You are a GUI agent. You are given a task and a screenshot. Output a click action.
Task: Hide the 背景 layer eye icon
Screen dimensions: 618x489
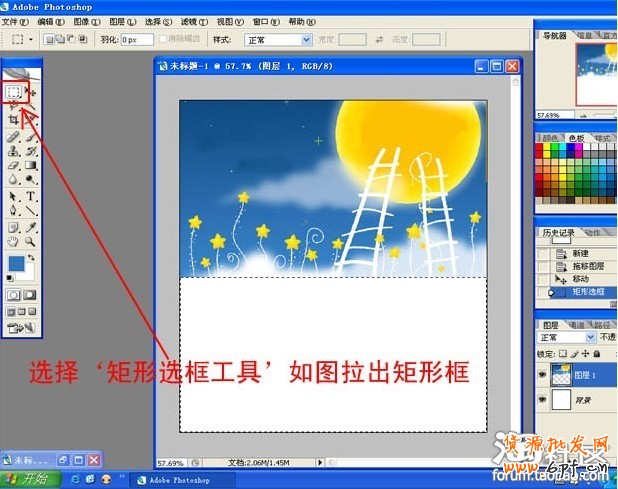pyautogui.click(x=543, y=400)
